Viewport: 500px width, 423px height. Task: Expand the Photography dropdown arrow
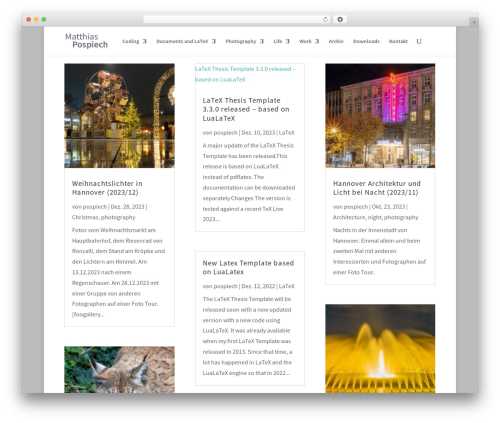tap(262, 41)
